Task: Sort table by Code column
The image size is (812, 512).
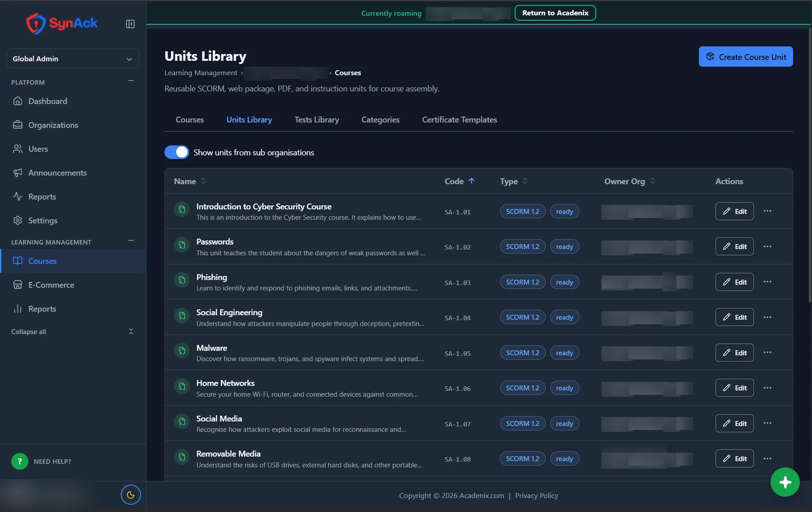Action: pyautogui.click(x=460, y=181)
